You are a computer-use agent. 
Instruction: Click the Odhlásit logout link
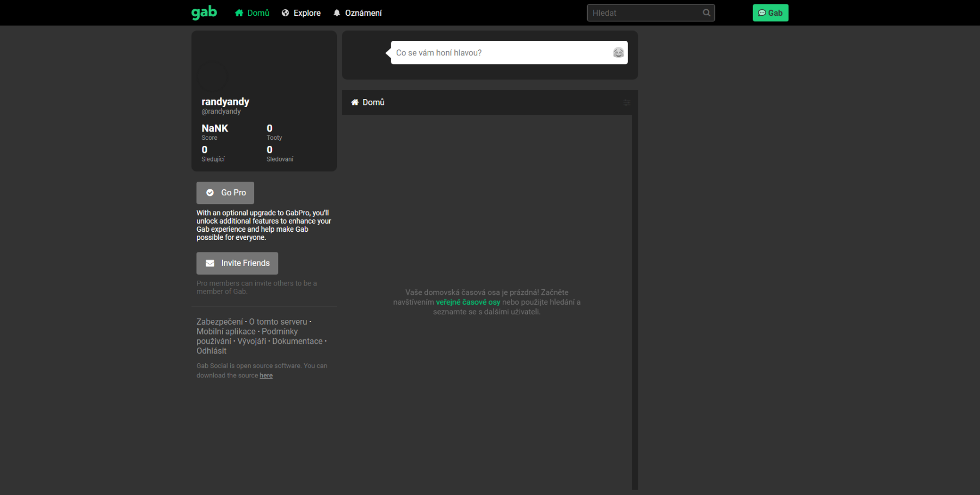211,351
